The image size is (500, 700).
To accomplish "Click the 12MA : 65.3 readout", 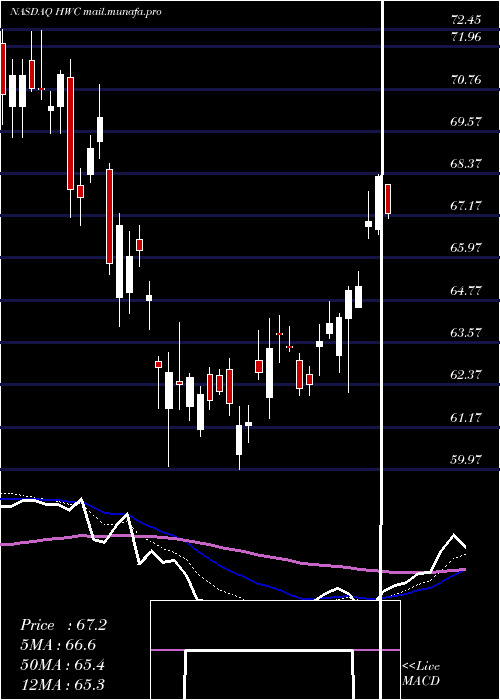I will point(62,684).
